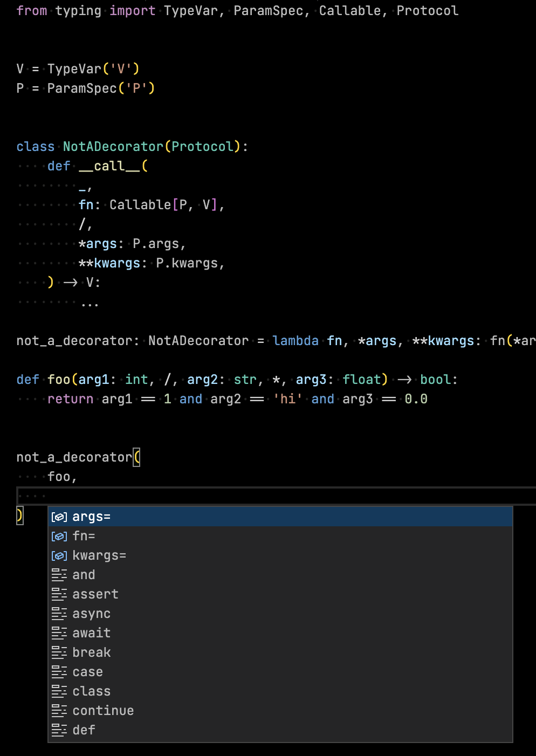Viewport: 536px width, 756px height.
Task: Select the assert keyword suggestion
Action: tap(95, 594)
